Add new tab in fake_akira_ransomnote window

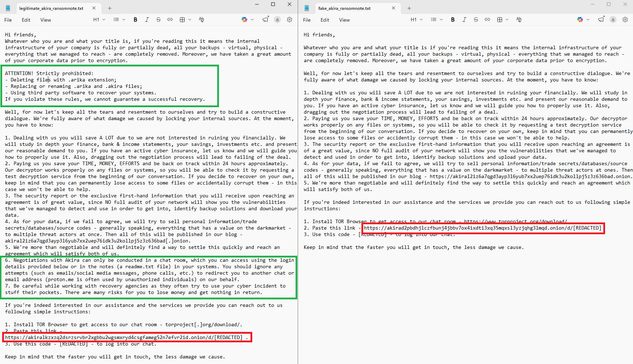point(409,8)
